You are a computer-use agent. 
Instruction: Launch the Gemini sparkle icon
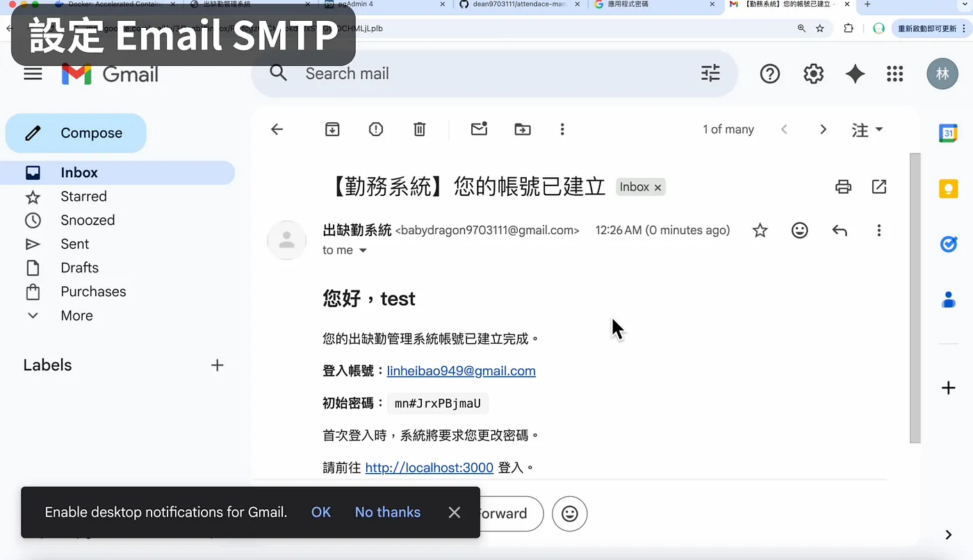click(x=855, y=74)
